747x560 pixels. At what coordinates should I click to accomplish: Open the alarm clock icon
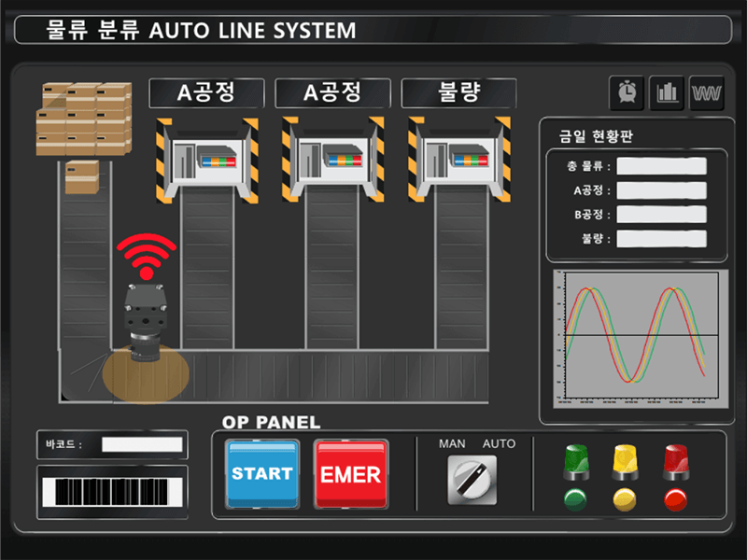coord(627,92)
